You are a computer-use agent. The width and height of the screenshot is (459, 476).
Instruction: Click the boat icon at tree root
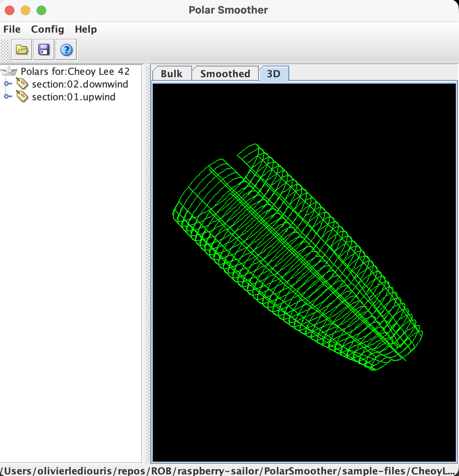point(10,72)
